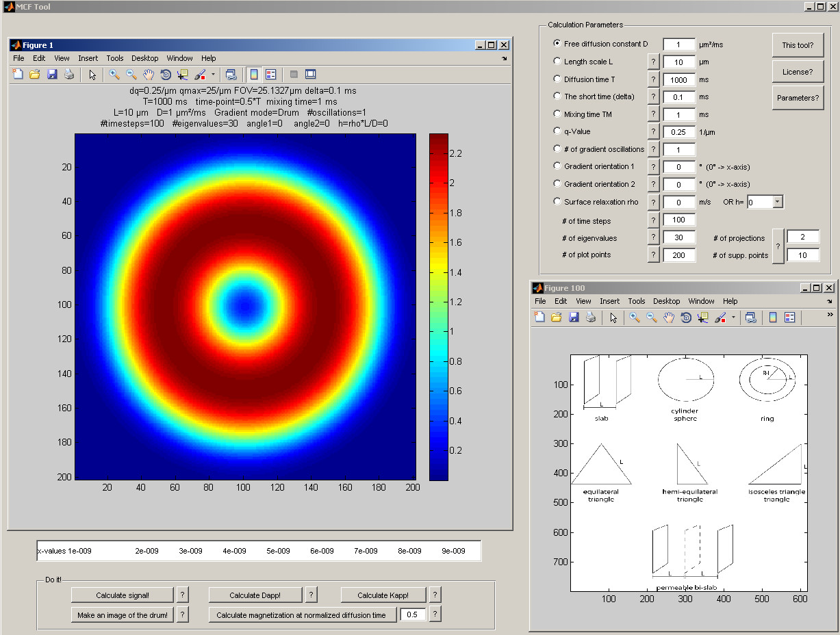The width and height of the screenshot is (840, 635).
Task: Open the 'OR h=' dropdown
Action: [777, 202]
